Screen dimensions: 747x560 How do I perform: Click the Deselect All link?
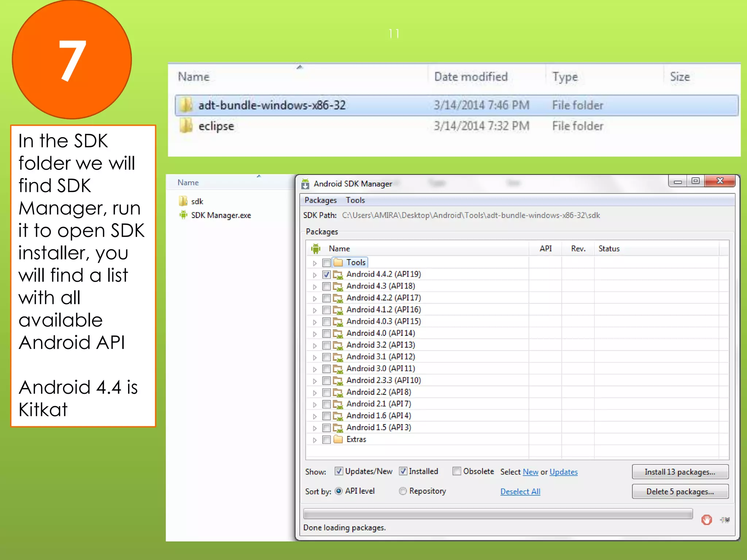pyautogui.click(x=520, y=491)
